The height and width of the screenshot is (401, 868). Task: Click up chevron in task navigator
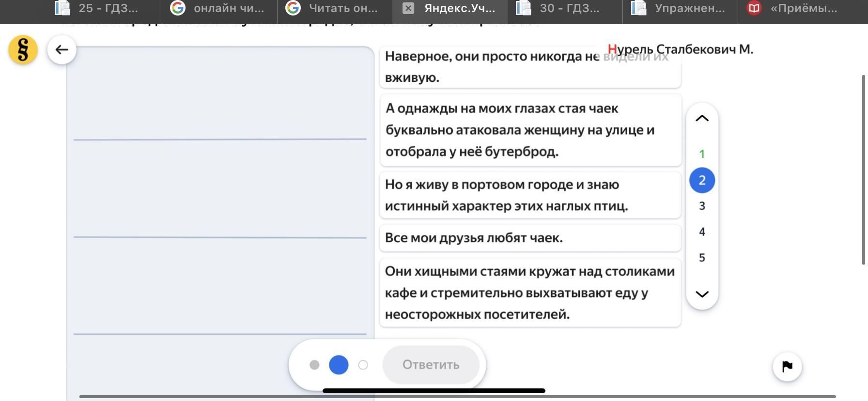[x=702, y=118]
